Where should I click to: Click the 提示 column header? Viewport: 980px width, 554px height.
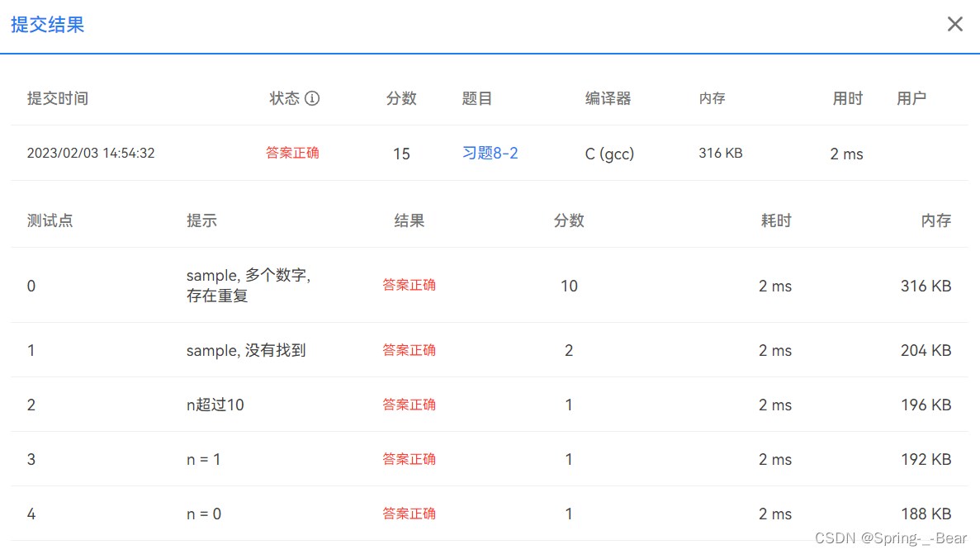(202, 220)
